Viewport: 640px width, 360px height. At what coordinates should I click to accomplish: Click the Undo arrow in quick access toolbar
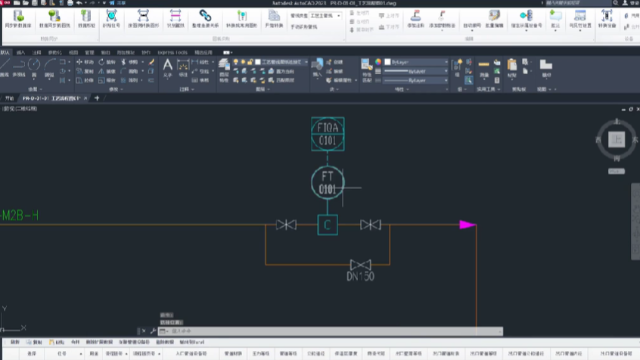[x=80, y=3]
